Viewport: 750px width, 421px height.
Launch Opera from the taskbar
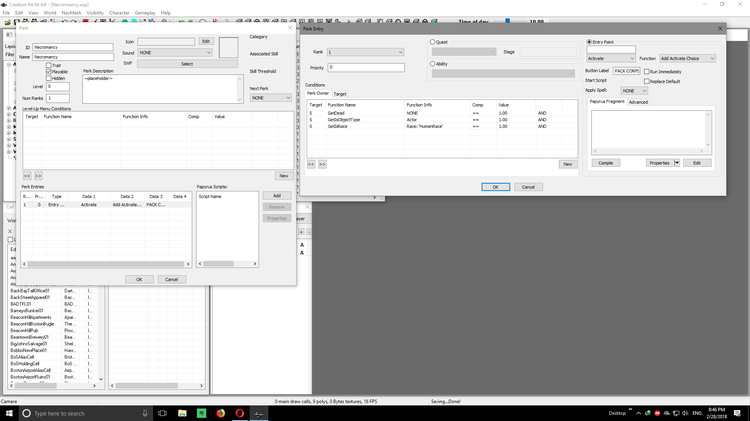pos(240,413)
